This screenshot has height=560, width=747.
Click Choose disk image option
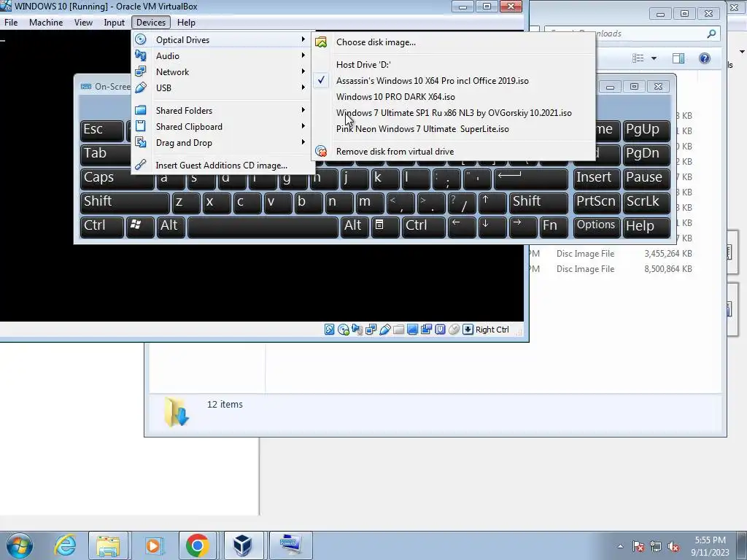453,42
